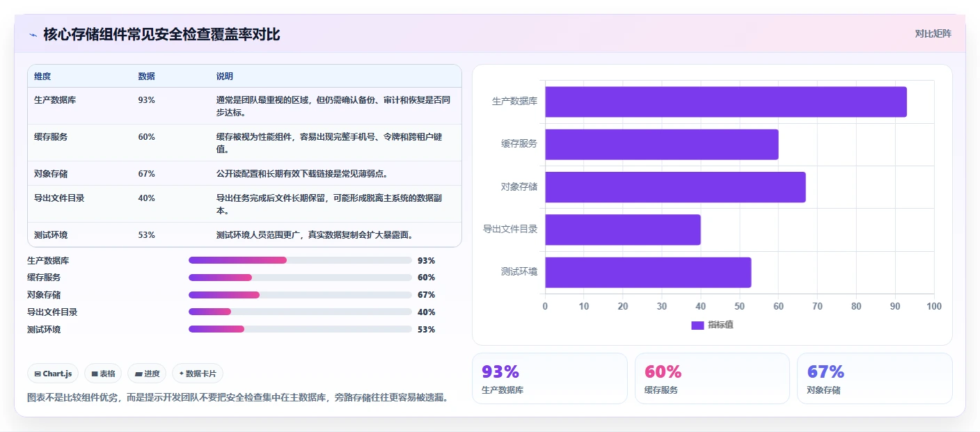Click the pulse icon beside the title

pos(33,34)
